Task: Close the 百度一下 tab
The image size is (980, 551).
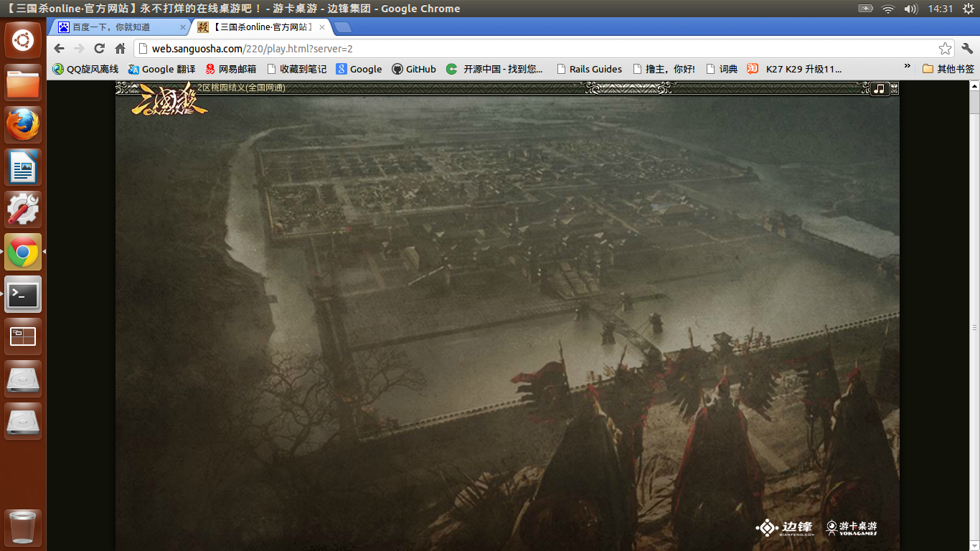Action: coord(182,27)
